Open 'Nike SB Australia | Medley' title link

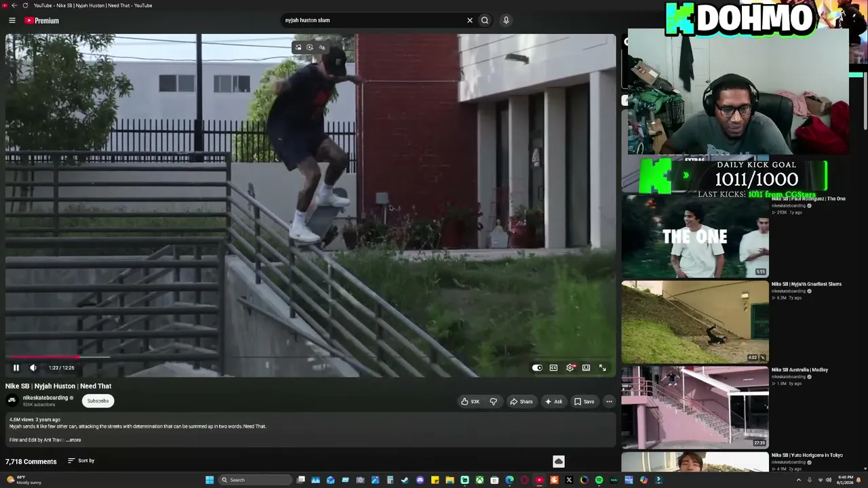[800, 370]
